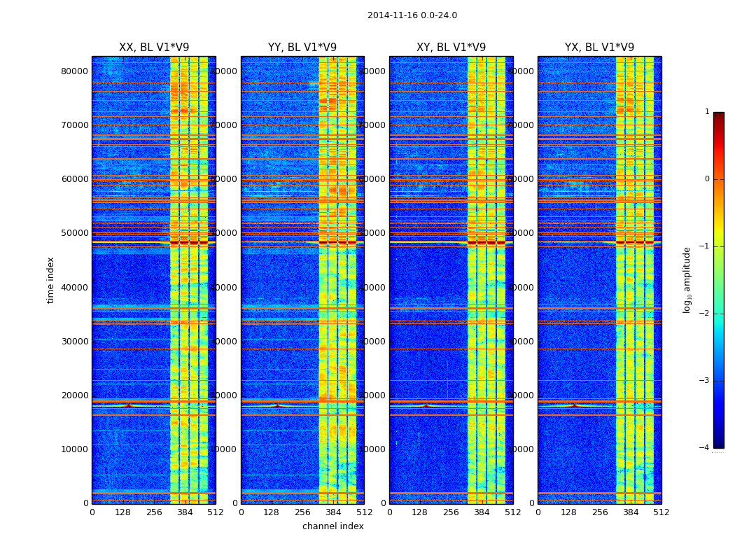Click the log10 amplitude colorbar label
Viewport: 735px width, 560px height.
coord(687,280)
